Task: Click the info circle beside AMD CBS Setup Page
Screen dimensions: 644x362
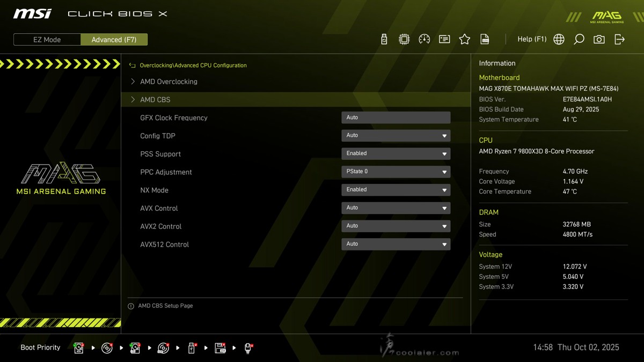Action: point(131,306)
